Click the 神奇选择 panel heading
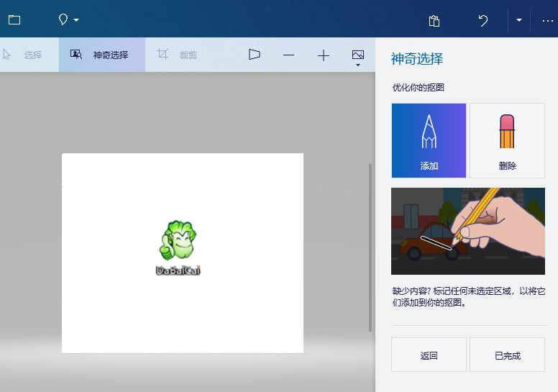The image size is (558, 392). [417, 59]
